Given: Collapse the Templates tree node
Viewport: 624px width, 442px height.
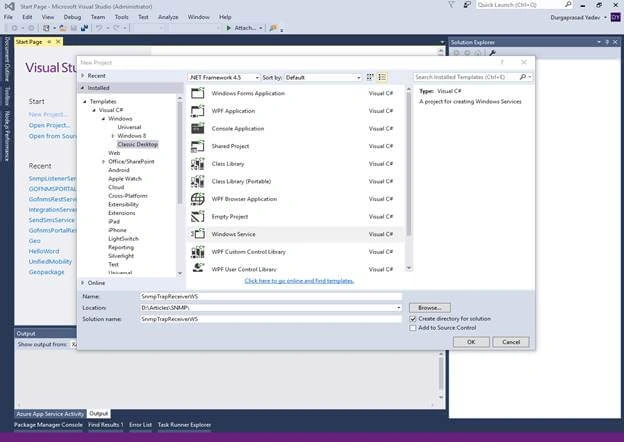Looking at the screenshot, I should pyautogui.click(x=85, y=102).
